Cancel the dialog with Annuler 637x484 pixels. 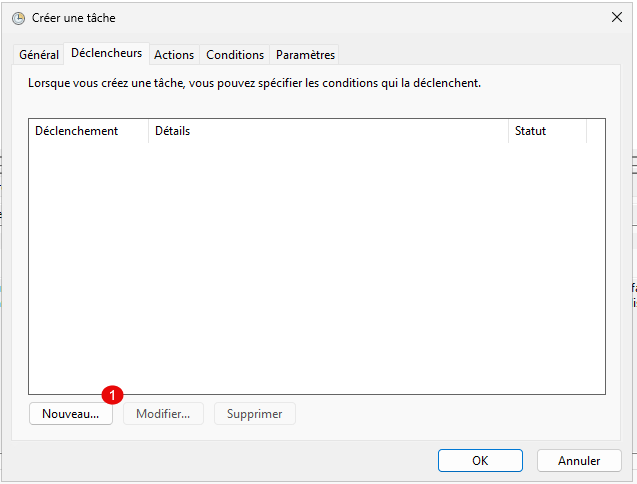(x=579, y=461)
